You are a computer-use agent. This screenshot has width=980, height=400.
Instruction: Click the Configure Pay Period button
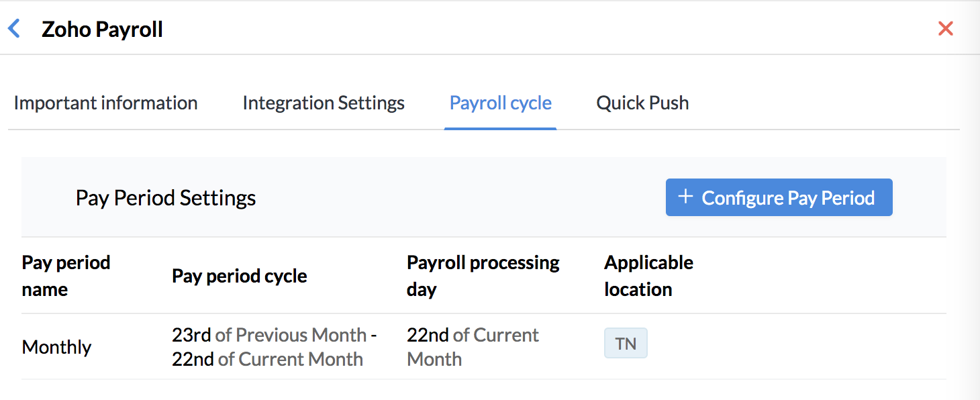(779, 197)
